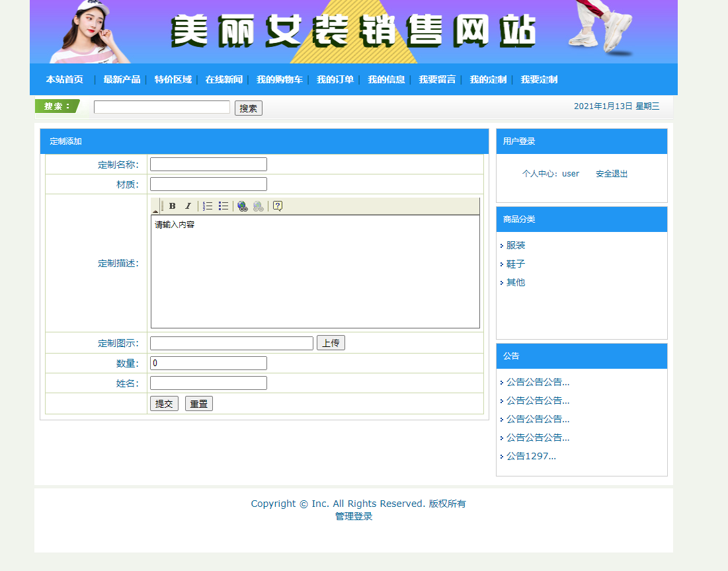This screenshot has width=728, height=571.
Task: Open the 最新产品 menu item
Action: pyautogui.click(x=123, y=79)
